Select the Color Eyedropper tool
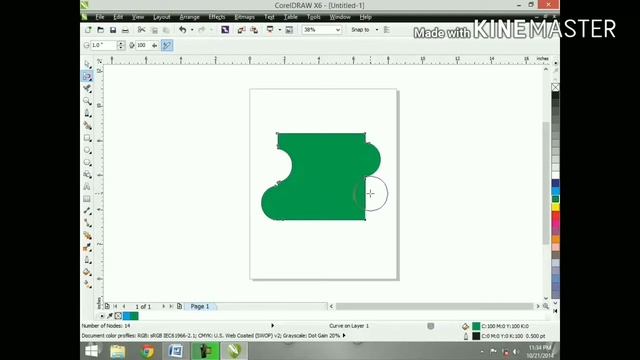 (87, 247)
